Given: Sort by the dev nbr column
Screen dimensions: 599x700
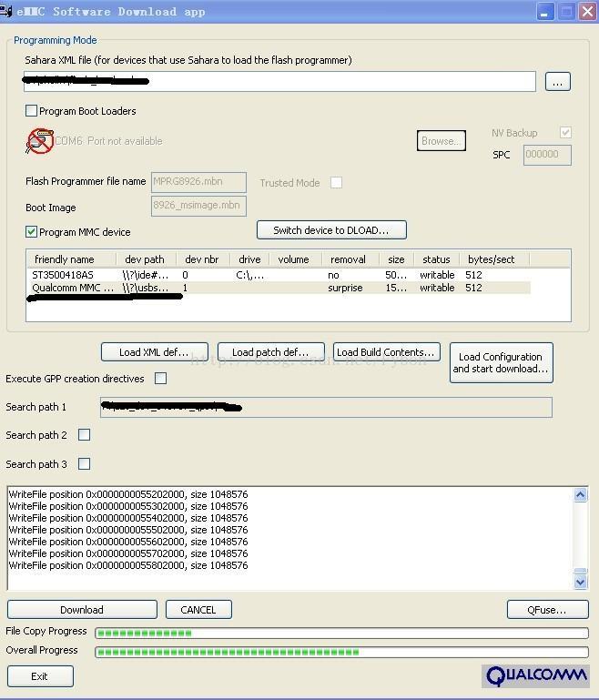Looking at the screenshot, I should coord(204,259).
